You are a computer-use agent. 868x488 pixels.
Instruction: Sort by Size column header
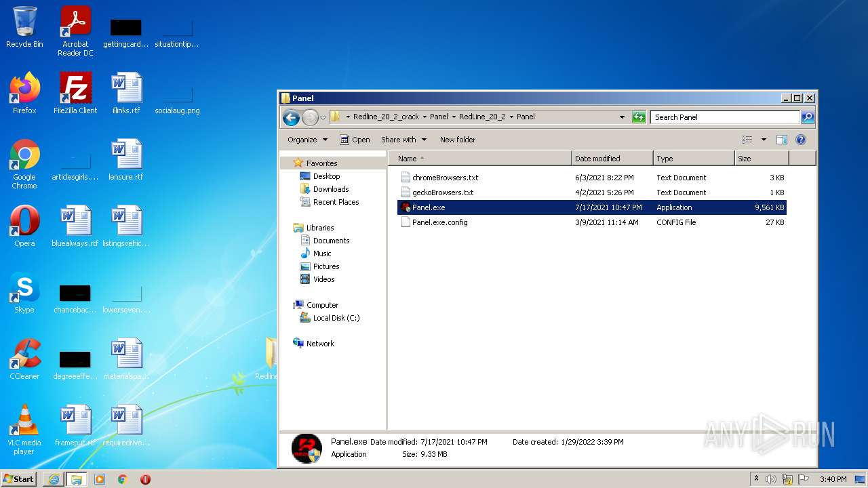tap(762, 159)
